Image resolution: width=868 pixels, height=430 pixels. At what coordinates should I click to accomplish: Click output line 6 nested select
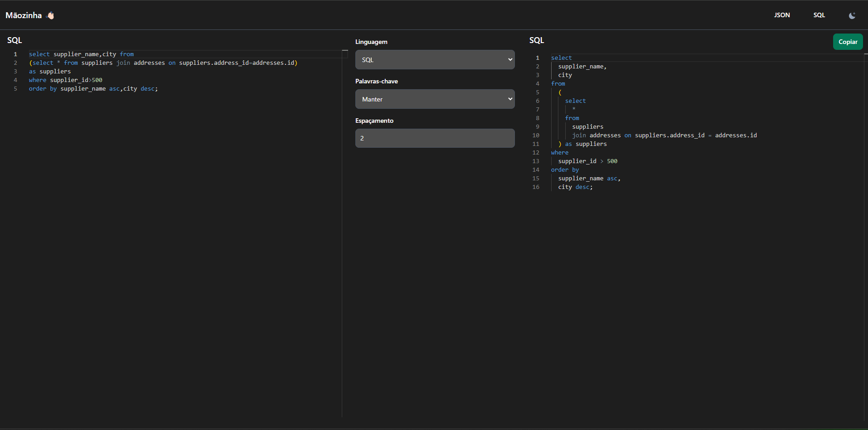(x=575, y=101)
